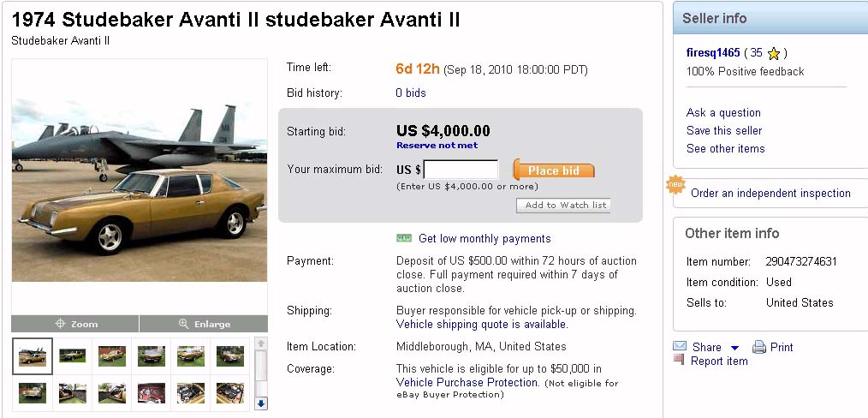Click the Share envelope icon
The height and width of the screenshot is (418, 868).
[680, 347]
